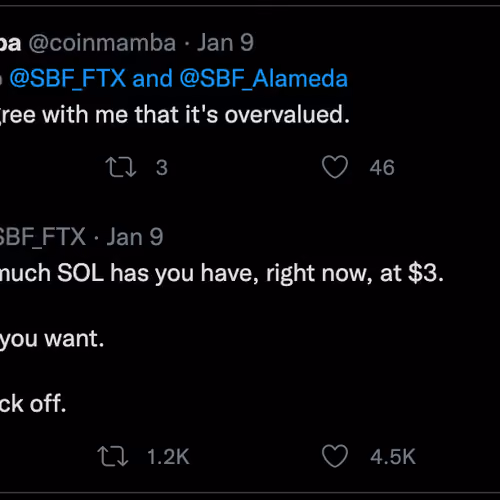View the 4.5K likes count
The width and height of the screenshot is (500, 500).
393,457
